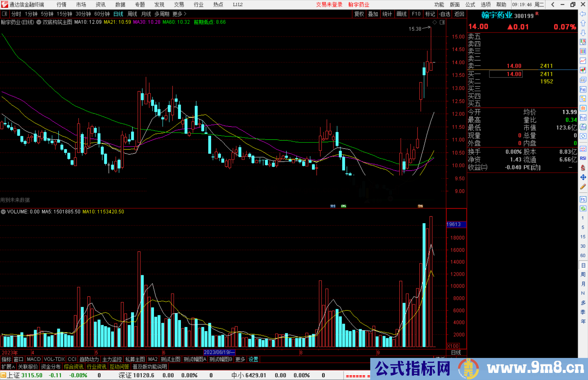Click 交易未登录 login link
The width and height of the screenshot is (588, 380).
click(x=329, y=5)
